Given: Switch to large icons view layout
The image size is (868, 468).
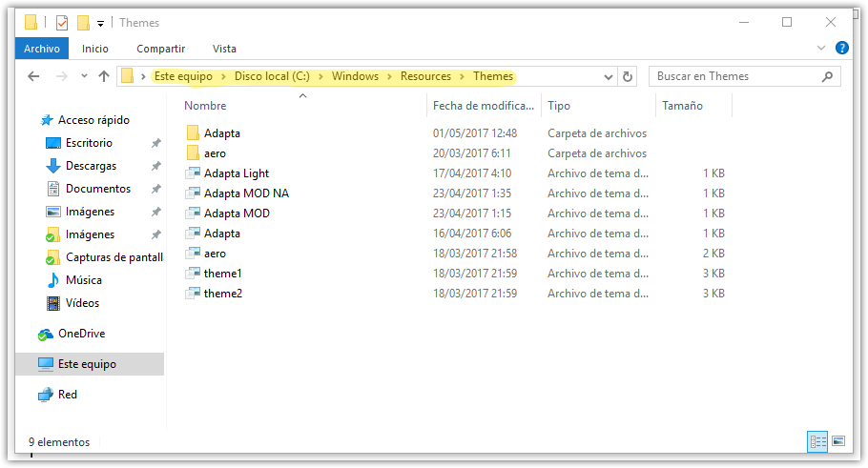Looking at the screenshot, I should [x=838, y=441].
